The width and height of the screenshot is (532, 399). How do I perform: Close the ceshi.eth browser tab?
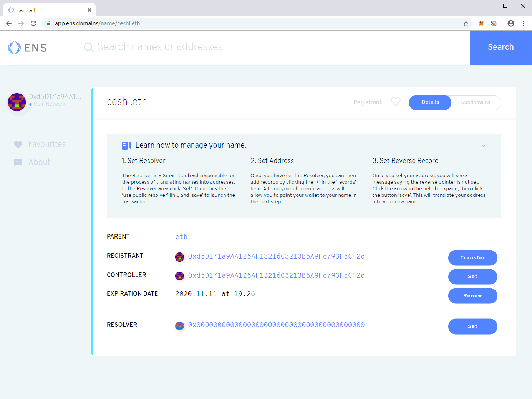(x=89, y=10)
